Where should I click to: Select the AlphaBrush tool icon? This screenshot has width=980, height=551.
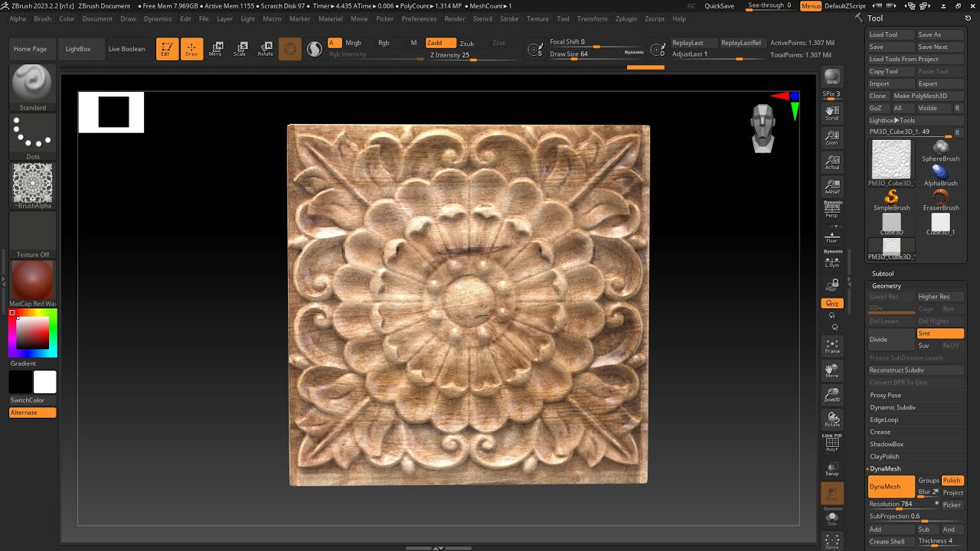(x=940, y=175)
